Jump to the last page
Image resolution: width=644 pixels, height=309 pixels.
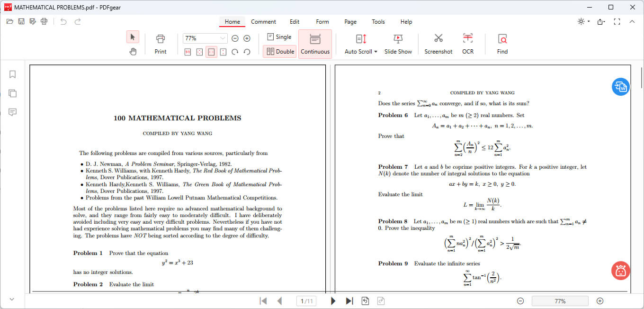pyautogui.click(x=349, y=300)
